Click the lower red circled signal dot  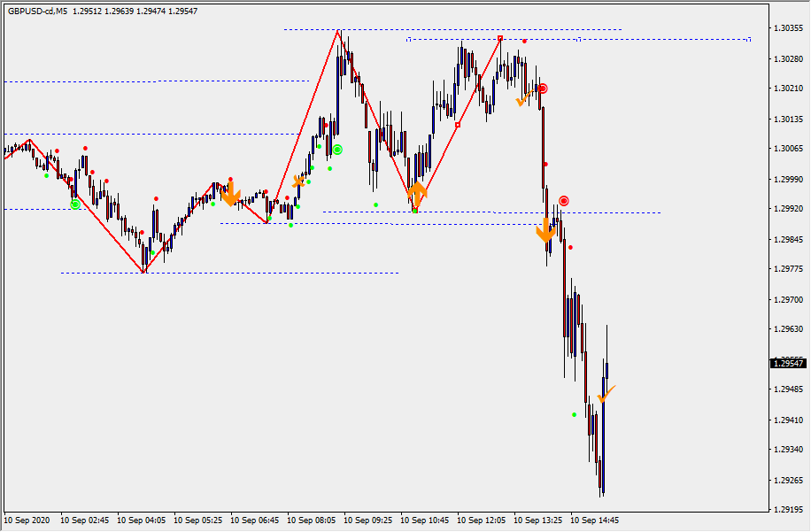click(563, 201)
